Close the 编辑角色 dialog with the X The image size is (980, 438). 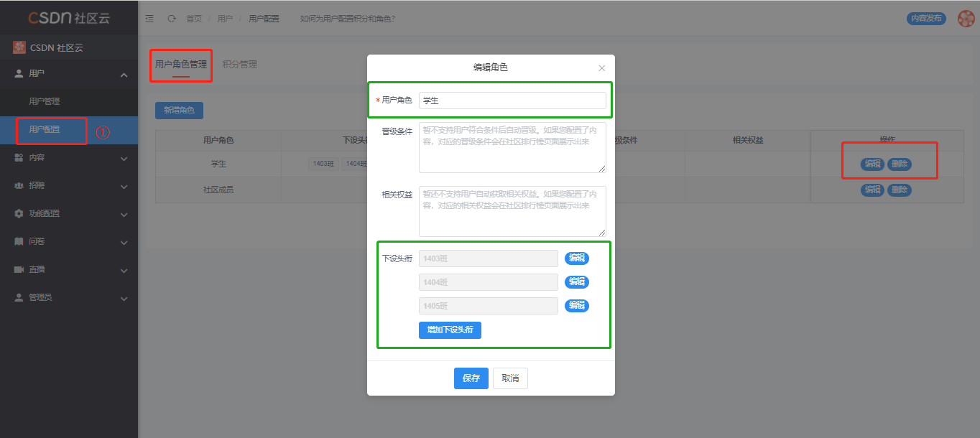(602, 68)
